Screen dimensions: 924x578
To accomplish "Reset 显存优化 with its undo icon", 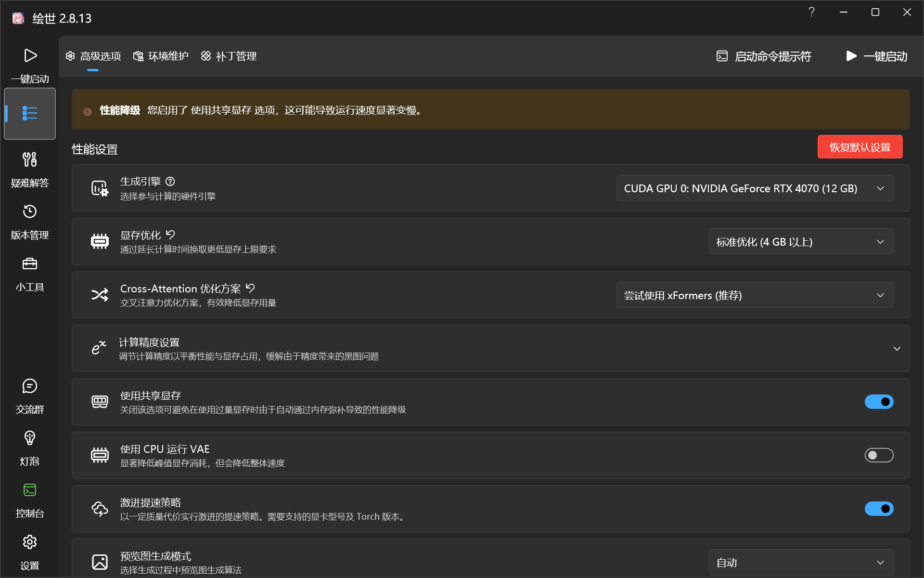I will pos(170,235).
